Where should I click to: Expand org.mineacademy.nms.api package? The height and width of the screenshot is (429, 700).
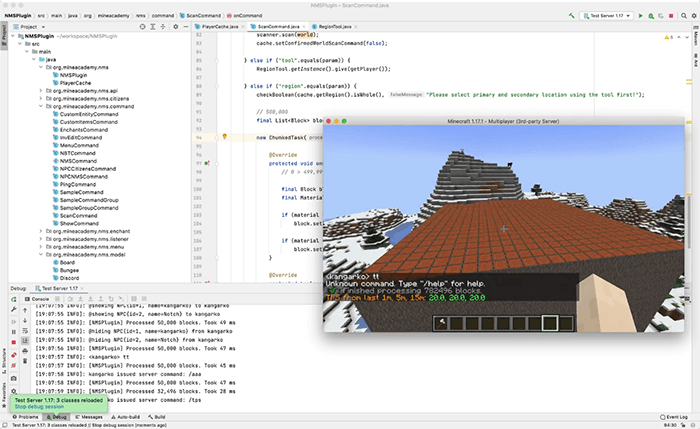click(x=41, y=91)
